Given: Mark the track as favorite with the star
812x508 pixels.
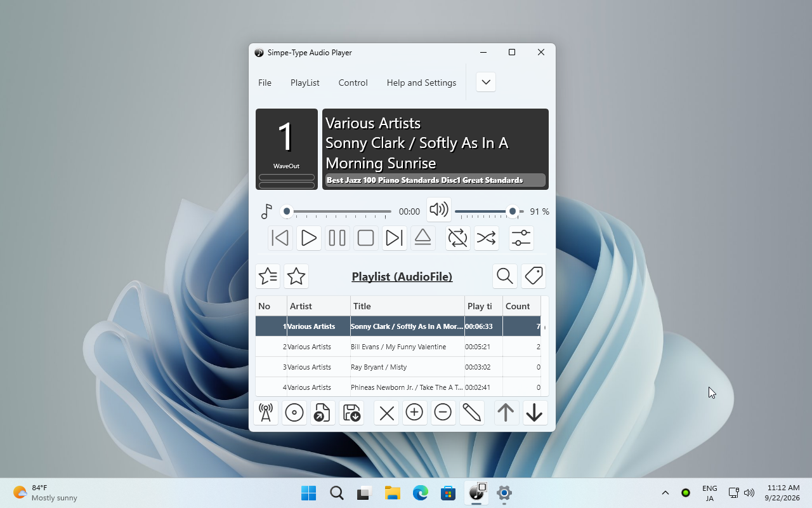Looking at the screenshot, I should click(296, 276).
